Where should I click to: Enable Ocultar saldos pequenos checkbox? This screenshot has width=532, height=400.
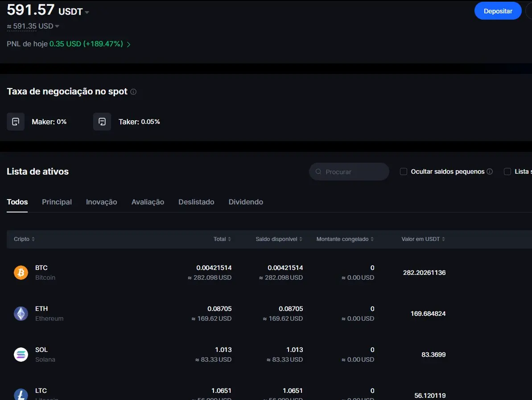click(x=404, y=171)
